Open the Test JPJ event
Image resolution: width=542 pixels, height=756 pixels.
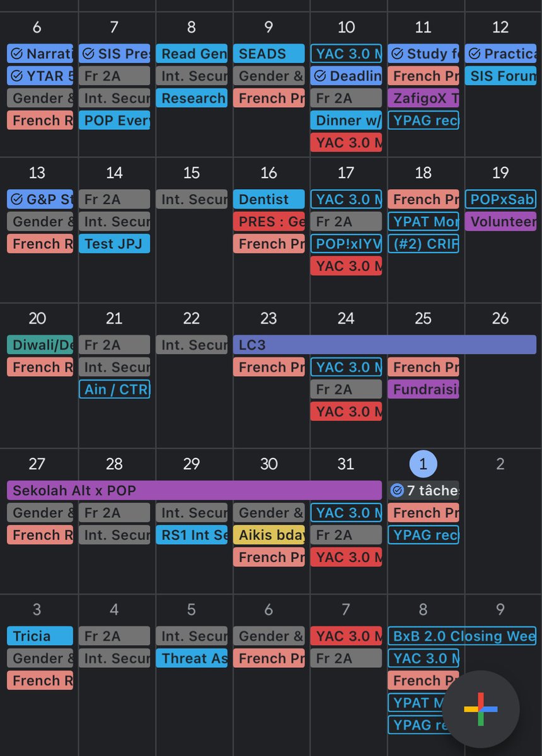pyautogui.click(x=114, y=243)
